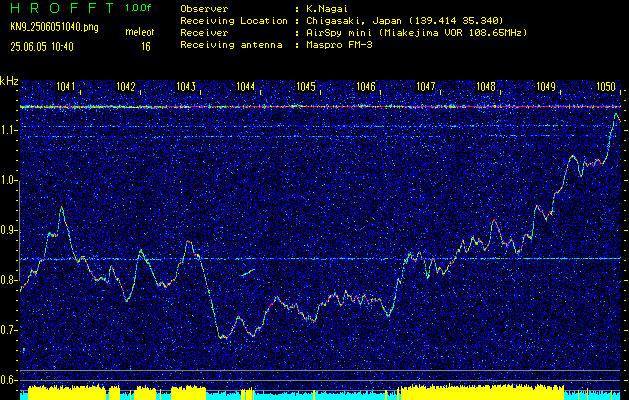Click the Observer label
Viewport: 629px width, 400px height.
204,8
